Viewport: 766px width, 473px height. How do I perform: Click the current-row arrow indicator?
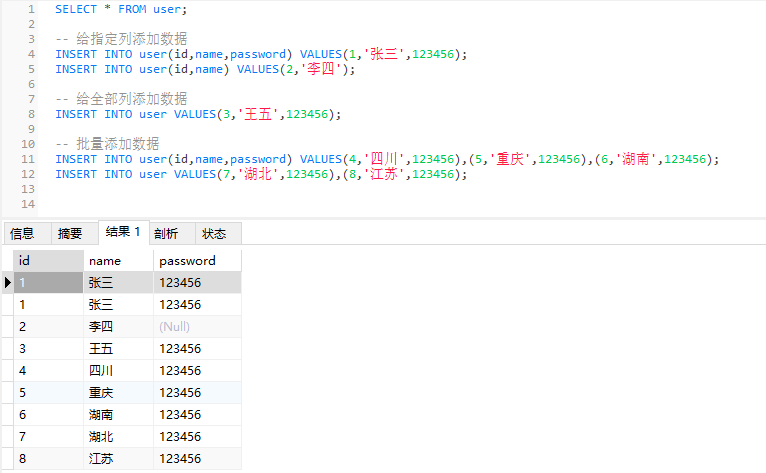point(7,282)
